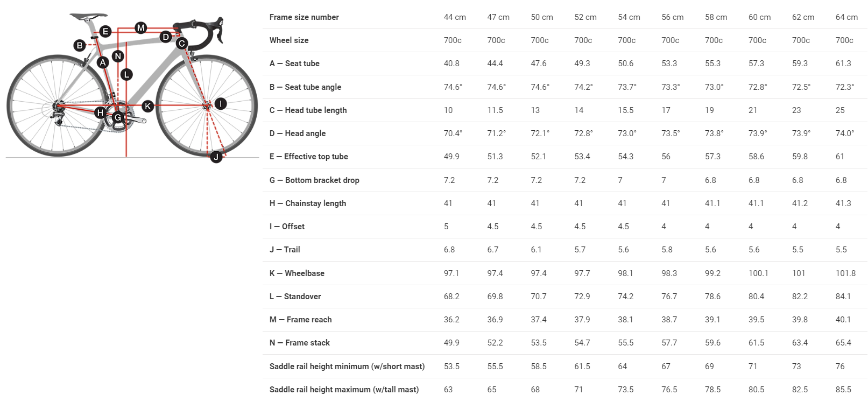Image resolution: width=868 pixels, height=402 pixels.
Task: Select the 'Frame size number' header label
Action: (304, 17)
